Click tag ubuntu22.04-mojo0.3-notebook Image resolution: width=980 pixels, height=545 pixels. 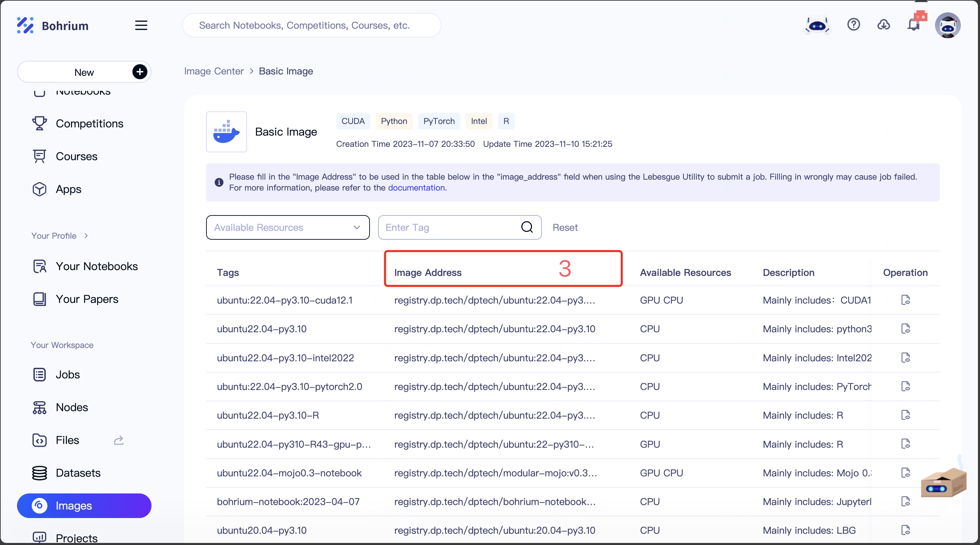tap(289, 473)
